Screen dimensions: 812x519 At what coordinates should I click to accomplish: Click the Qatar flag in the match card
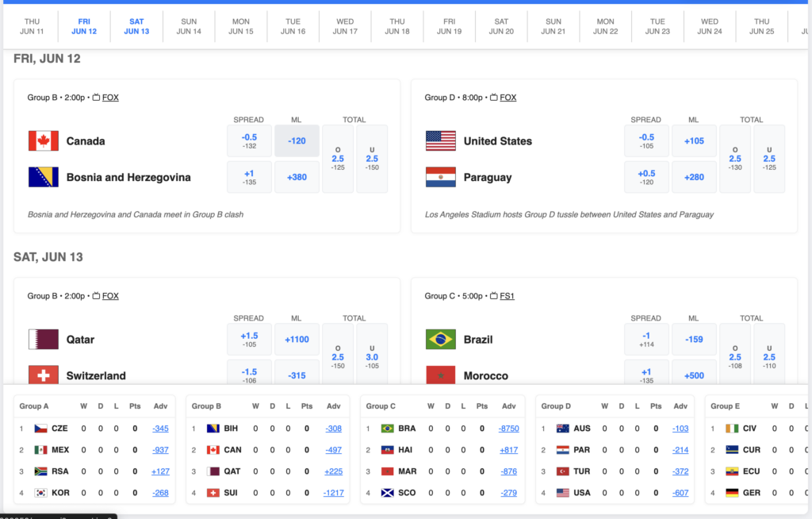[x=44, y=340]
